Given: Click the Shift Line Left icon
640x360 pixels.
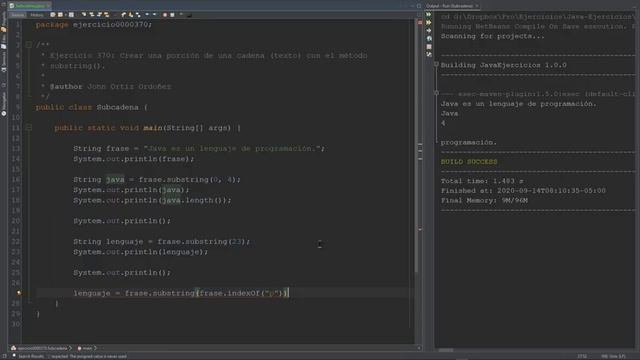Looking at the screenshot, I should click(147, 15).
